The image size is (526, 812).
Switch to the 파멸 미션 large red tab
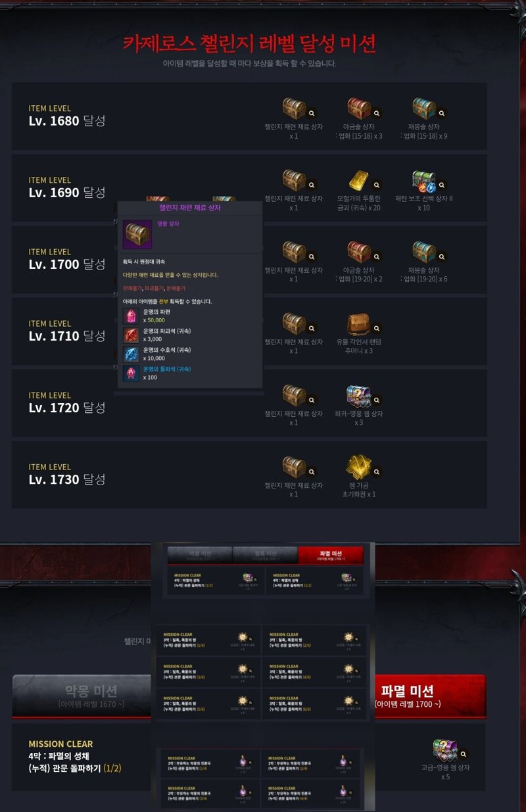tap(430, 696)
